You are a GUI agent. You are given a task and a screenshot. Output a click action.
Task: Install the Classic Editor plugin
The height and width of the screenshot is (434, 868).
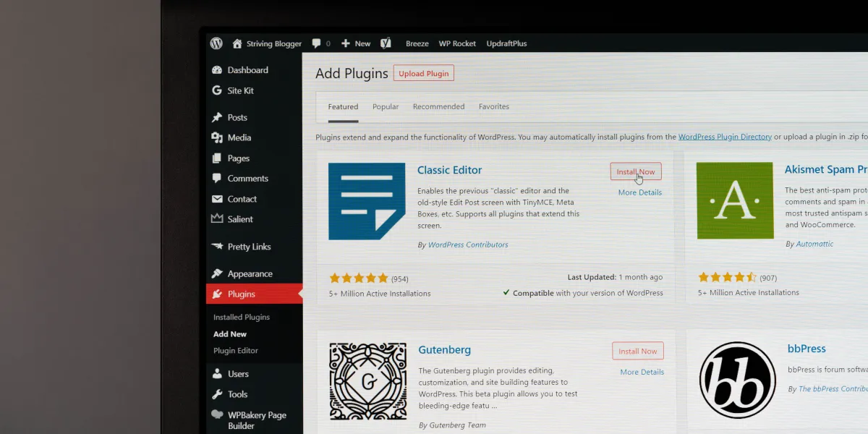tap(635, 171)
